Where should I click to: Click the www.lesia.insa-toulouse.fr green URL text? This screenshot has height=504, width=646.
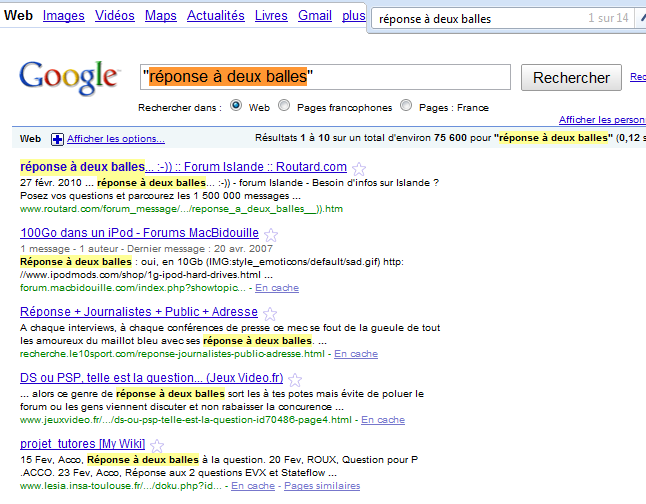point(121,485)
